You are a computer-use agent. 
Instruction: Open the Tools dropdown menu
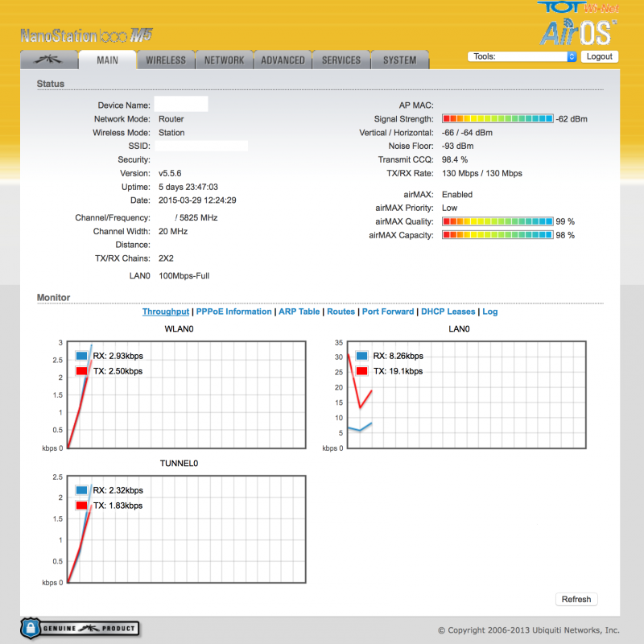522,57
